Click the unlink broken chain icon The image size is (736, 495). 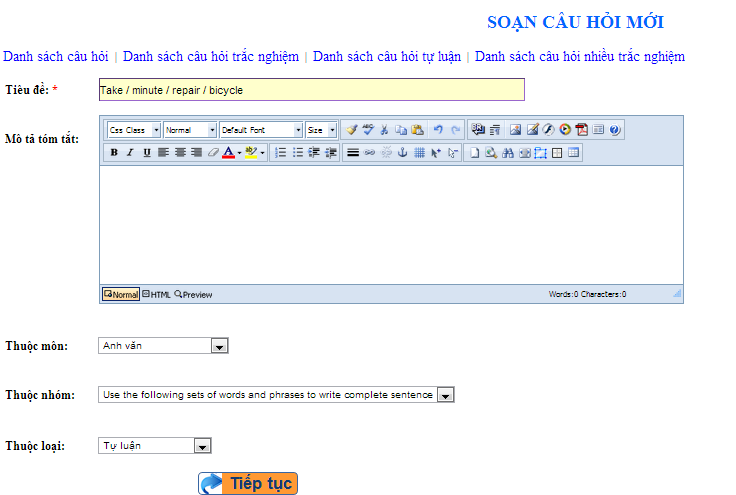pyautogui.click(x=386, y=152)
